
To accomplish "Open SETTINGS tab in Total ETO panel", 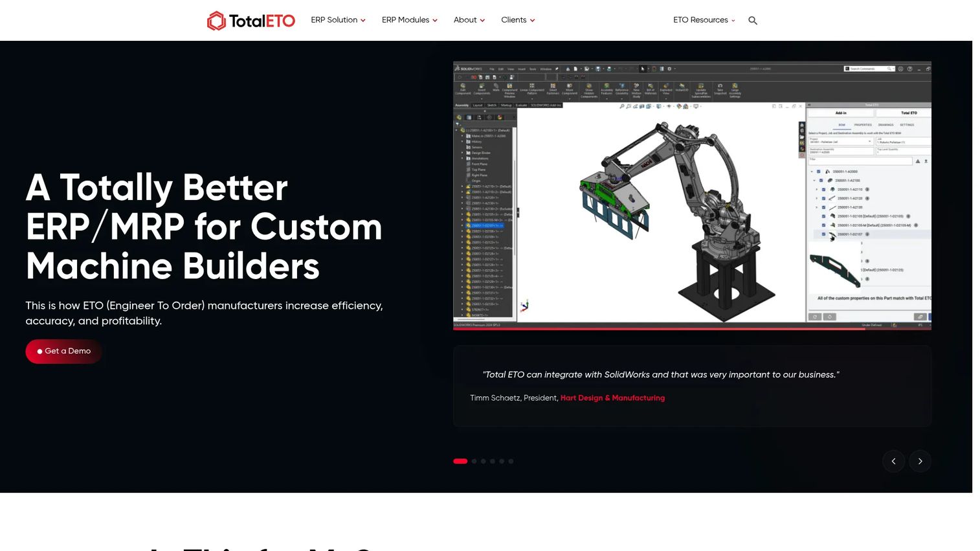I will (x=907, y=125).
